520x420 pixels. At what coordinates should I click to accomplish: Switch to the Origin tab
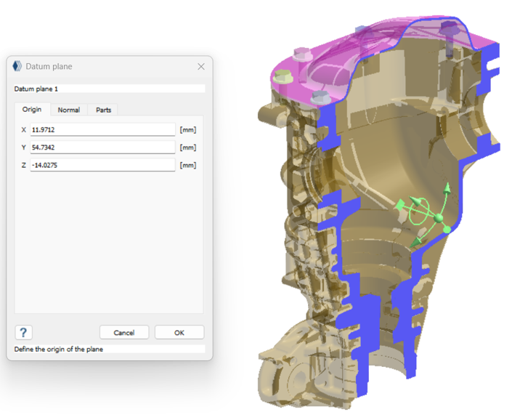tap(32, 110)
